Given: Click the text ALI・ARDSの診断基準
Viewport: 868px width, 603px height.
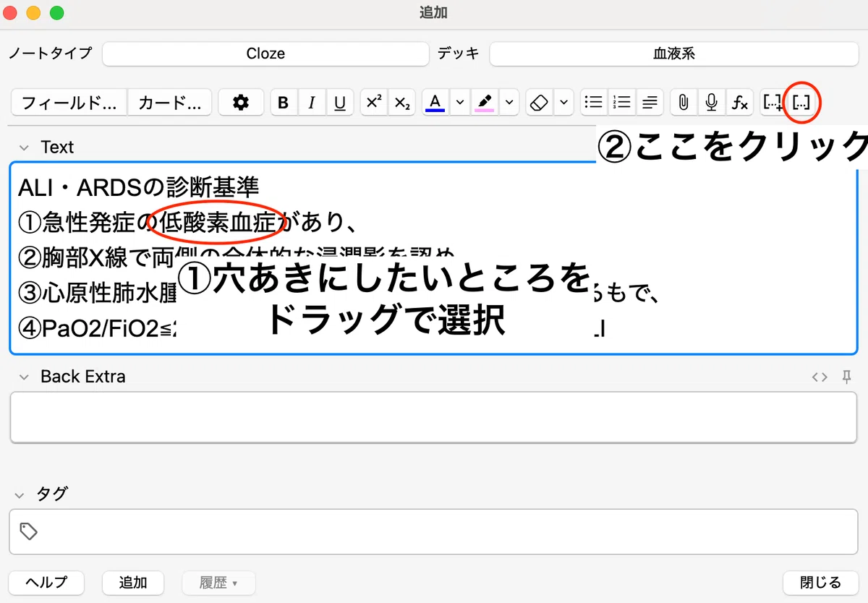Looking at the screenshot, I should (x=139, y=189).
